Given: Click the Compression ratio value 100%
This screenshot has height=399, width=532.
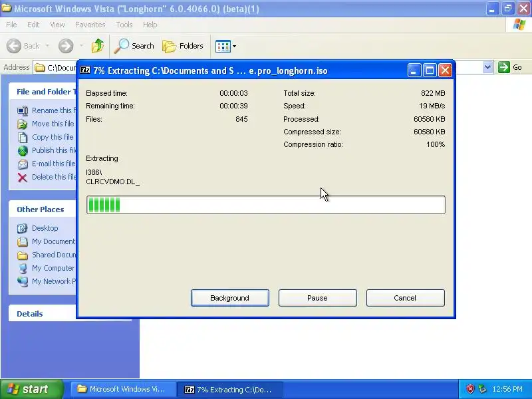Looking at the screenshot, I should coord(436,144).
